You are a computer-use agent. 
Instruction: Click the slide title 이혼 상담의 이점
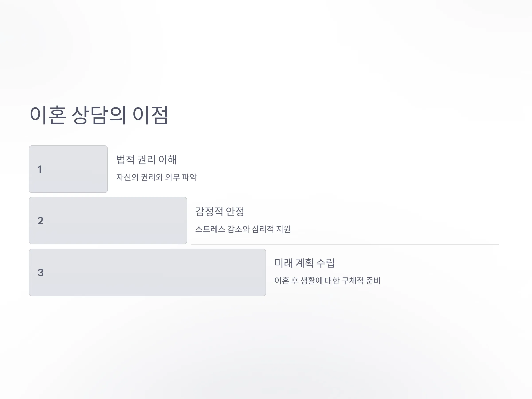click(99, 115)
